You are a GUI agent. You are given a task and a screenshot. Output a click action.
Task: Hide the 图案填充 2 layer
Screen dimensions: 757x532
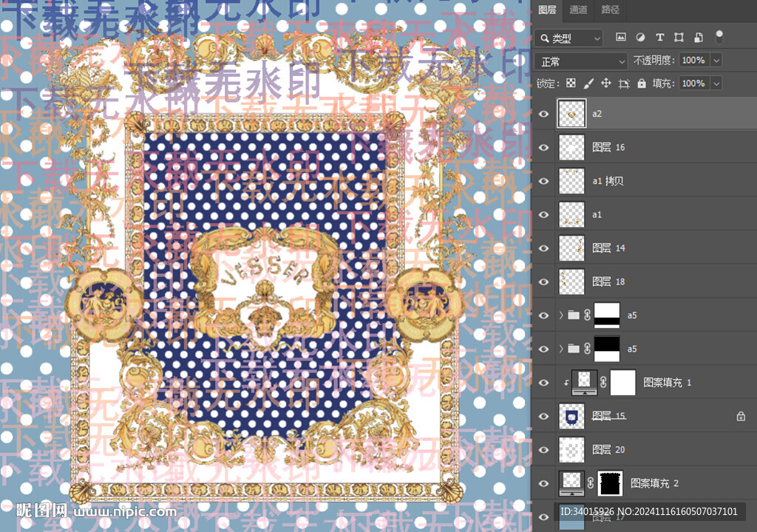click(543, 482)
